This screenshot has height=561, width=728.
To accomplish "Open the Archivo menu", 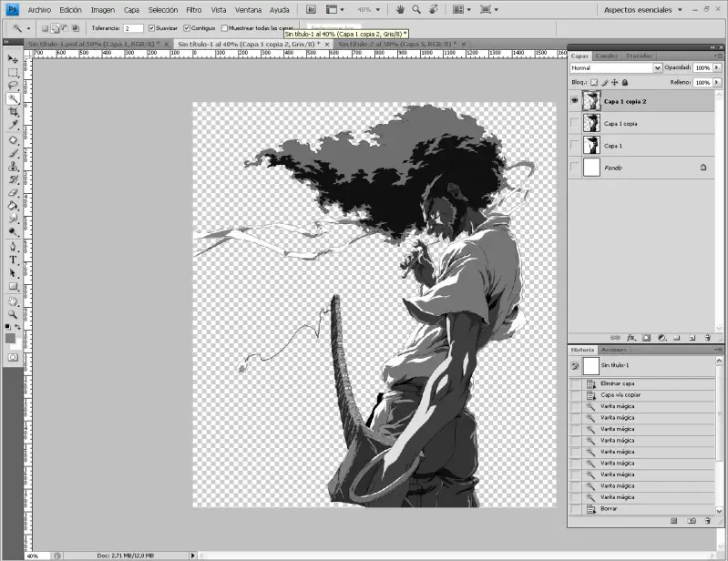I will (39, 10).
